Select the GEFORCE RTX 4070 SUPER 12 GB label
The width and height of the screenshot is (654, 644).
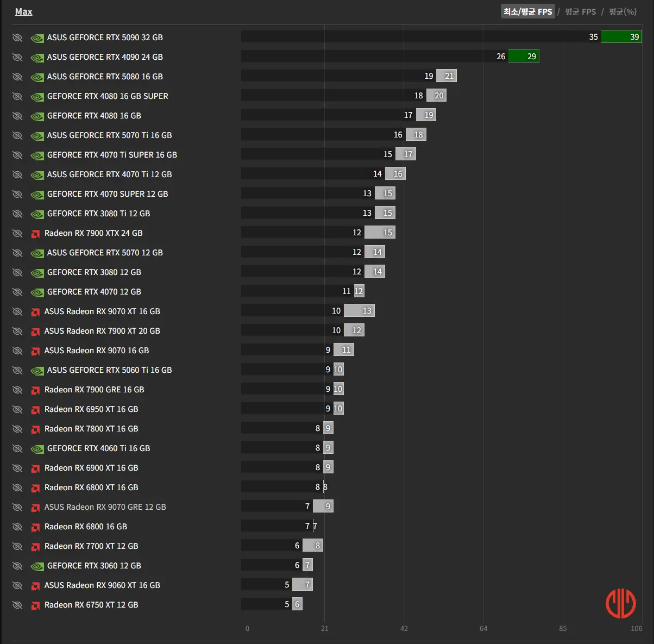pos(108,194)
